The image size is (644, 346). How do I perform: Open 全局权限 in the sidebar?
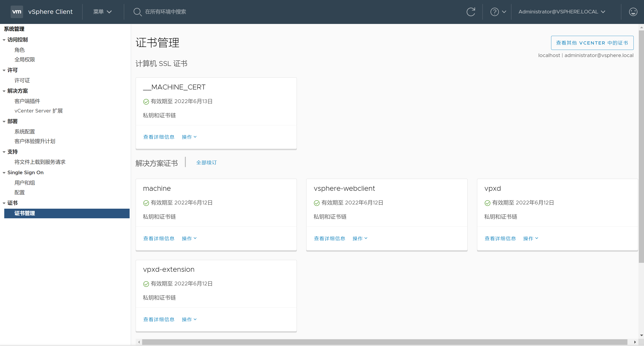24,59
